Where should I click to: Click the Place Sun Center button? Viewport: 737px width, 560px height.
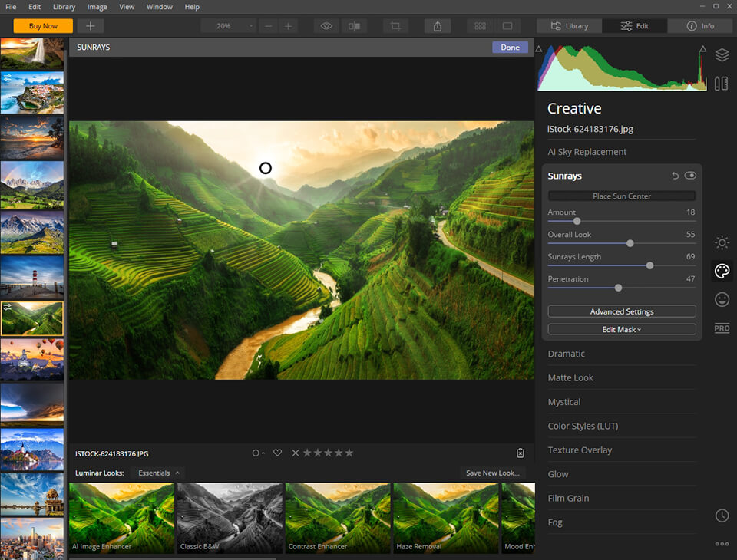[621, 196]
